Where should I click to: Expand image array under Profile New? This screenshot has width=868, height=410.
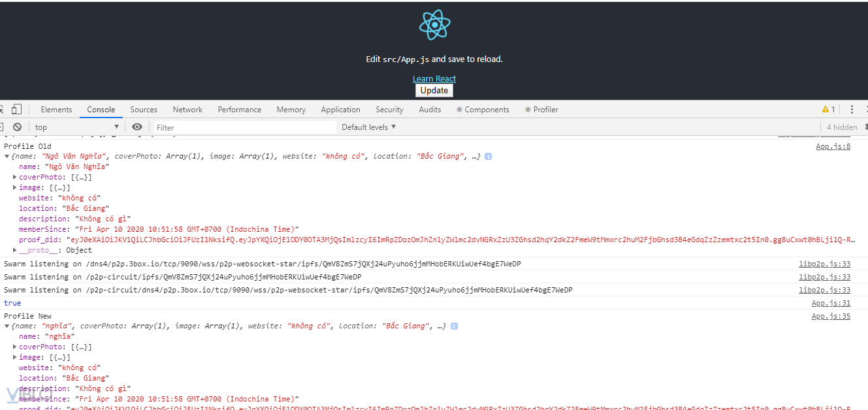point(15,357)
